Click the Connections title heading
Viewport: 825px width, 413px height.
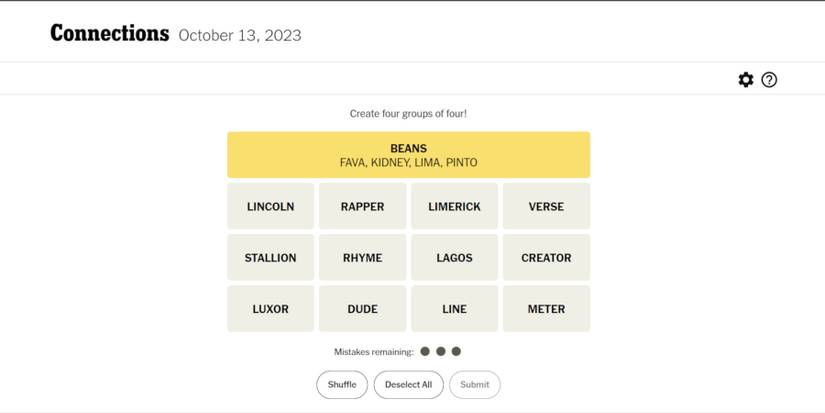point(110,34)
